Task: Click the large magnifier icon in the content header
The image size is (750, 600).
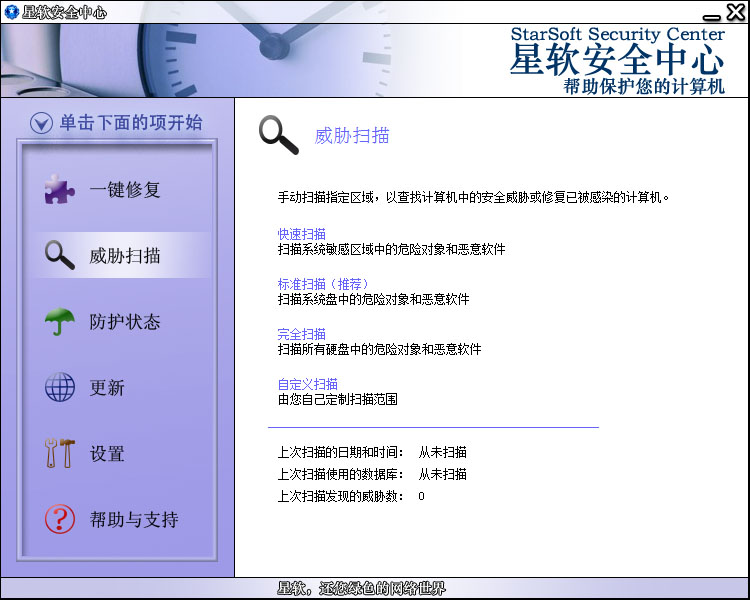Action: point(279,135)
